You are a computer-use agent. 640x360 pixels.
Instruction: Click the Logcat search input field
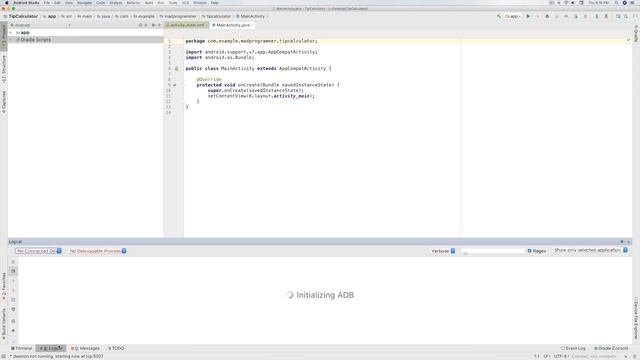point(493,251)
